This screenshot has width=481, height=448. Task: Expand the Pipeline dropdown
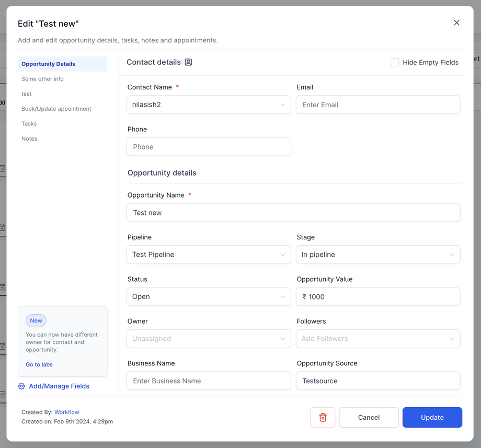[209, 255]
